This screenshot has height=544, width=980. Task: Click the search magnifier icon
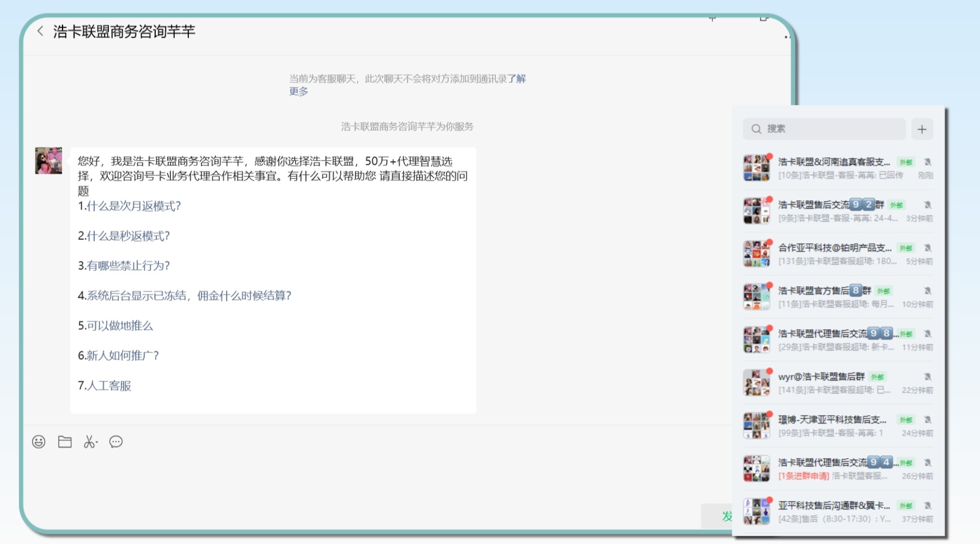pos(756,129)
